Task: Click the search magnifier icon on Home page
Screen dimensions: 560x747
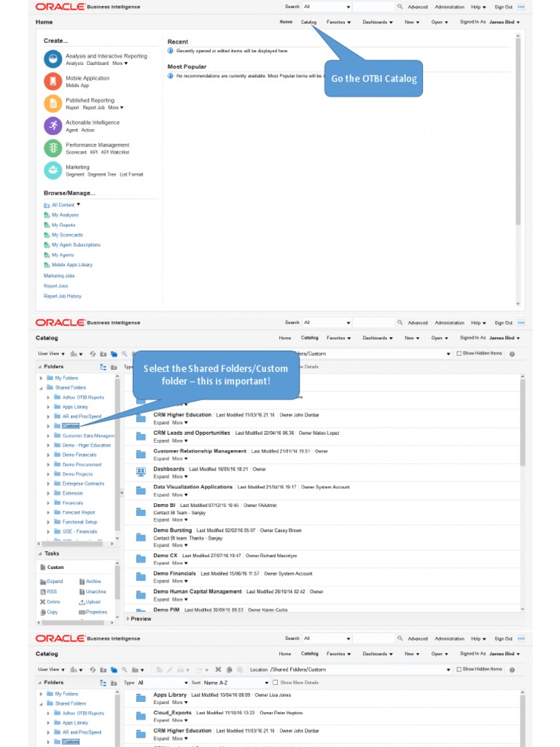Action: [400, 7]
